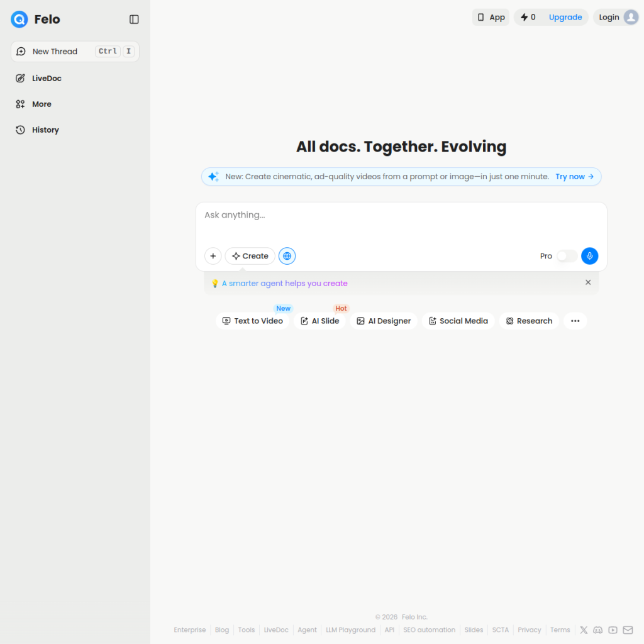
Task: Open the Agent footer link
Action: [307, 630]
